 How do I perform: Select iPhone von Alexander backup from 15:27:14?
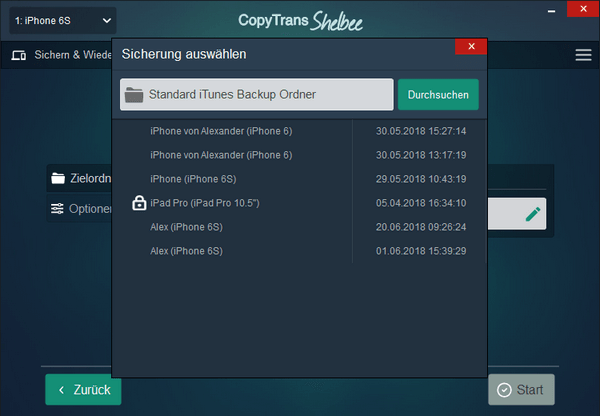pos(299,131)
